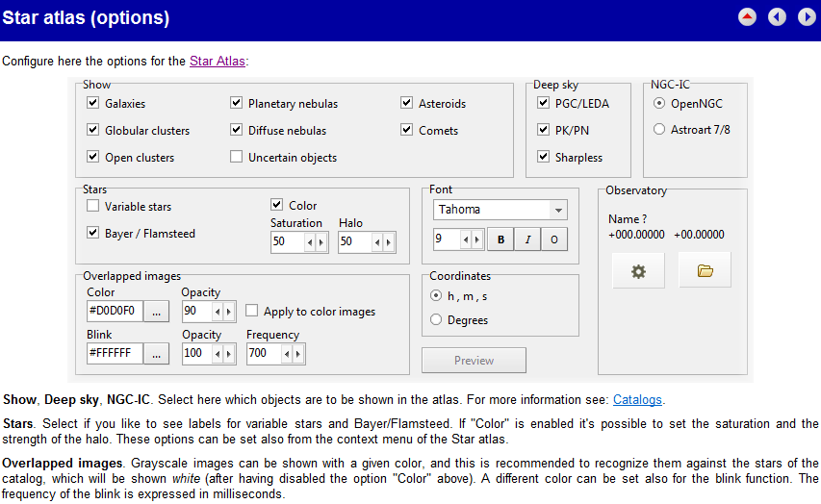
Task: Toggle italic font style button
Action: coord(527,239)
